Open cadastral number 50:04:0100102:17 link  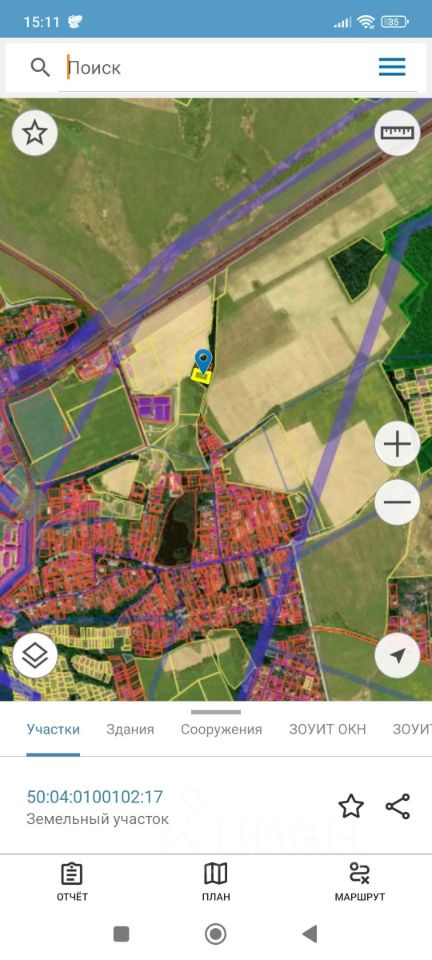95,797
